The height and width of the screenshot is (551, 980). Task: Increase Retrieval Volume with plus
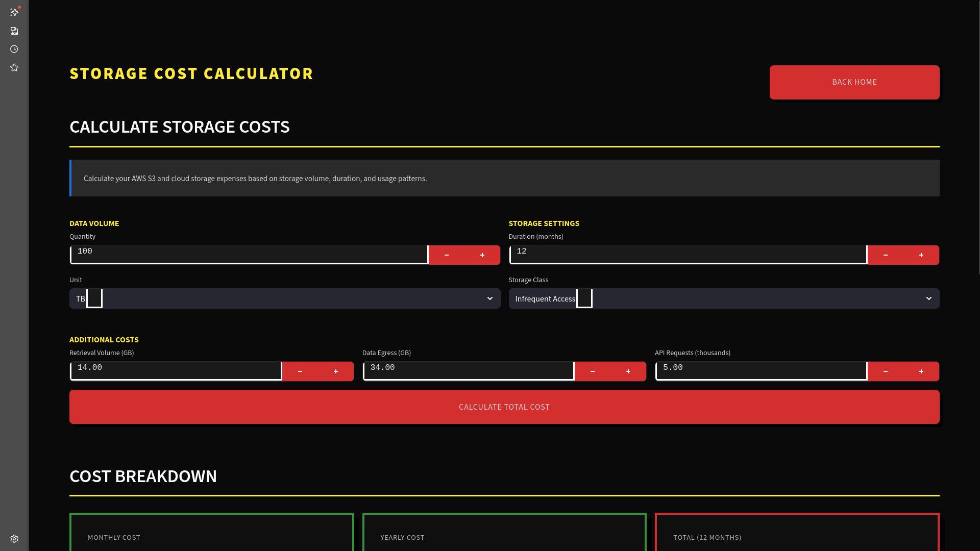click(335, 371)
